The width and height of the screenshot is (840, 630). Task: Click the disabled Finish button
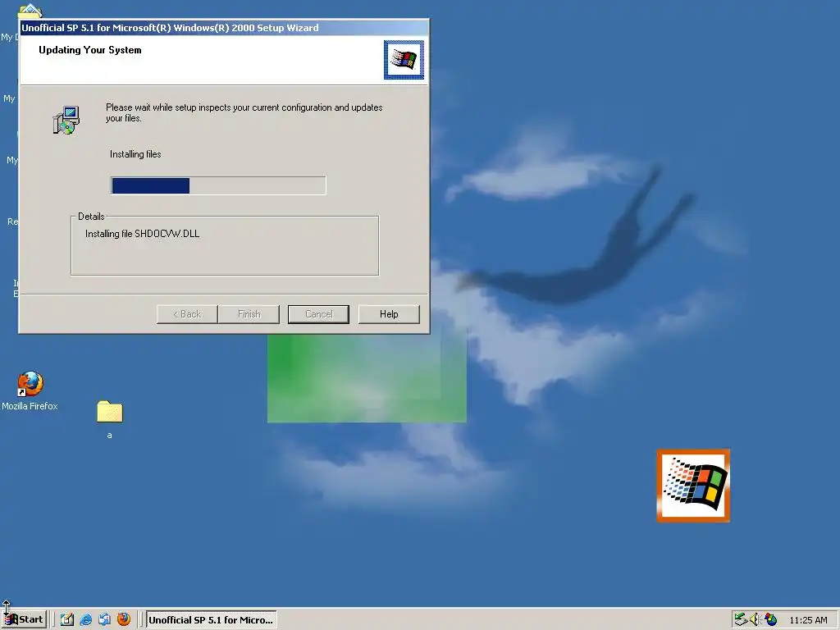point(249,314)
